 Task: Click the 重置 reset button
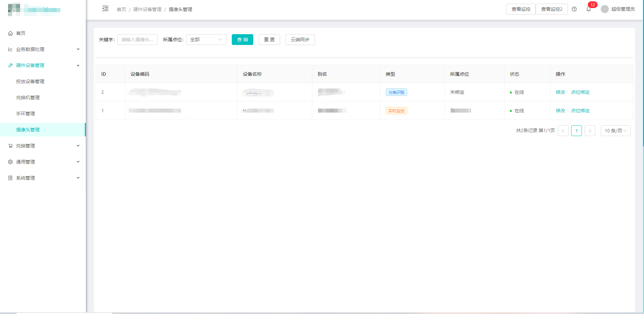pos(269,40)
